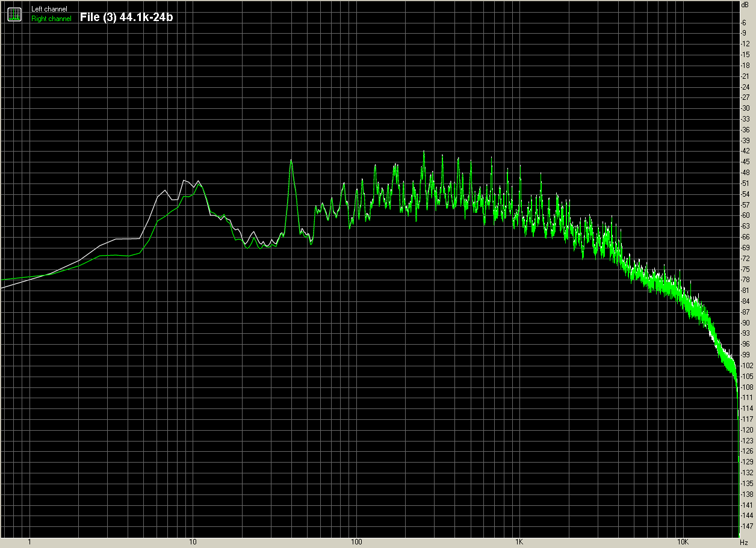The image size is (756, 548).
Task: Click the '100' frequency axis label
Action: pos(356,542)
